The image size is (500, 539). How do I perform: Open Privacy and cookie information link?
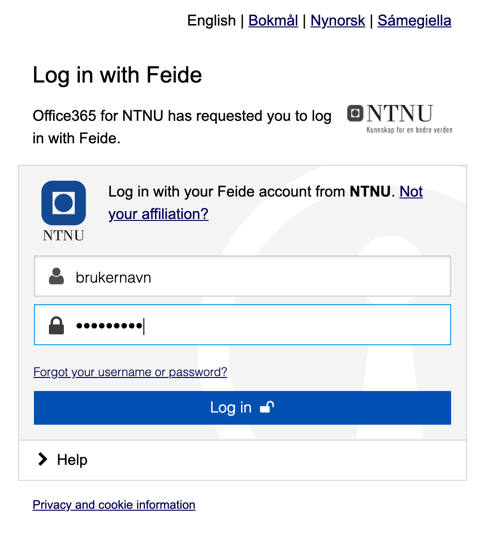pos(114,505)
